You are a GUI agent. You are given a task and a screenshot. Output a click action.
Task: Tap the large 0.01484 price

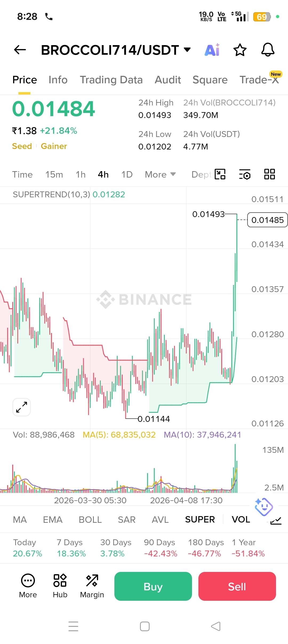point(54,109)
